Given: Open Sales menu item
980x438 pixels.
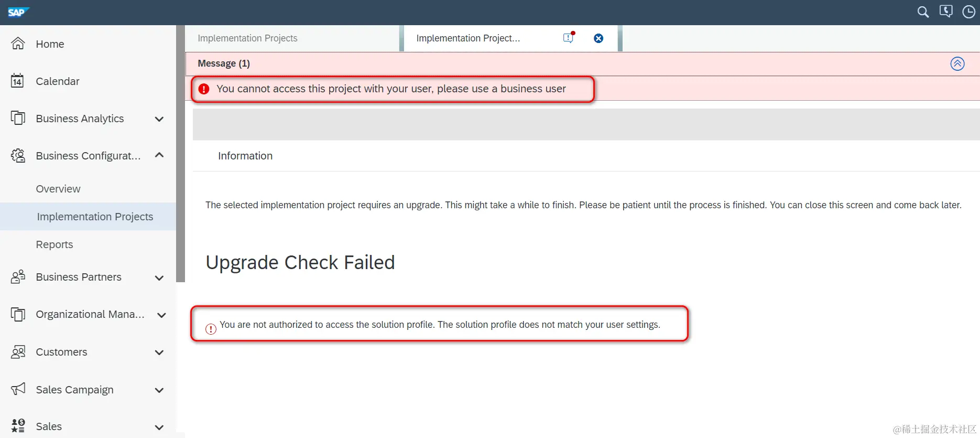Looking at the screenshot, I should (x=49, y=426).
